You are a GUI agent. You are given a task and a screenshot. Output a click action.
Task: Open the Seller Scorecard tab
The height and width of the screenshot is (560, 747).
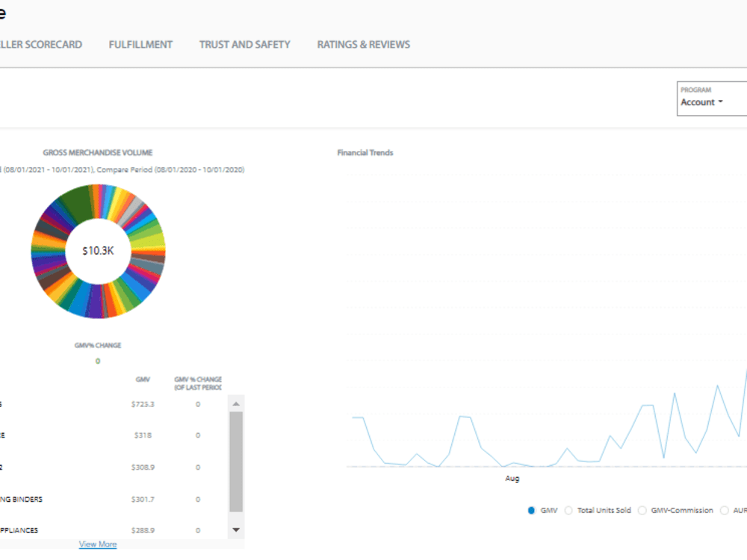pos(41,45)
